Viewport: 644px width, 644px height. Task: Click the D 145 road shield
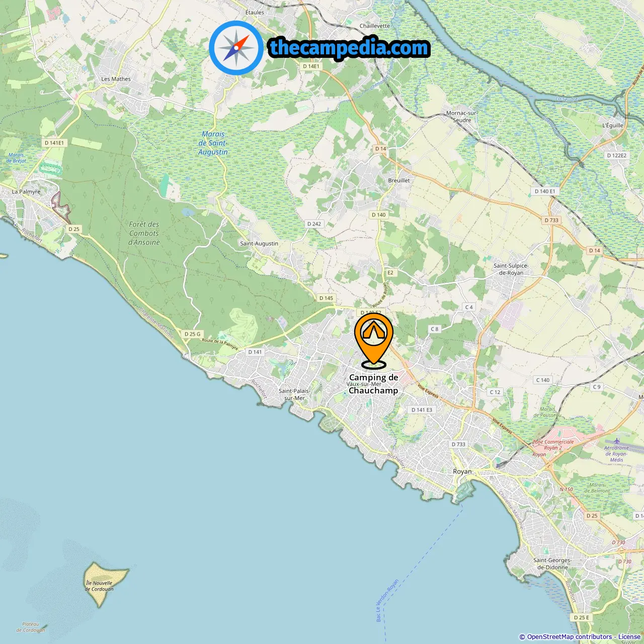(x=326, y=298)
